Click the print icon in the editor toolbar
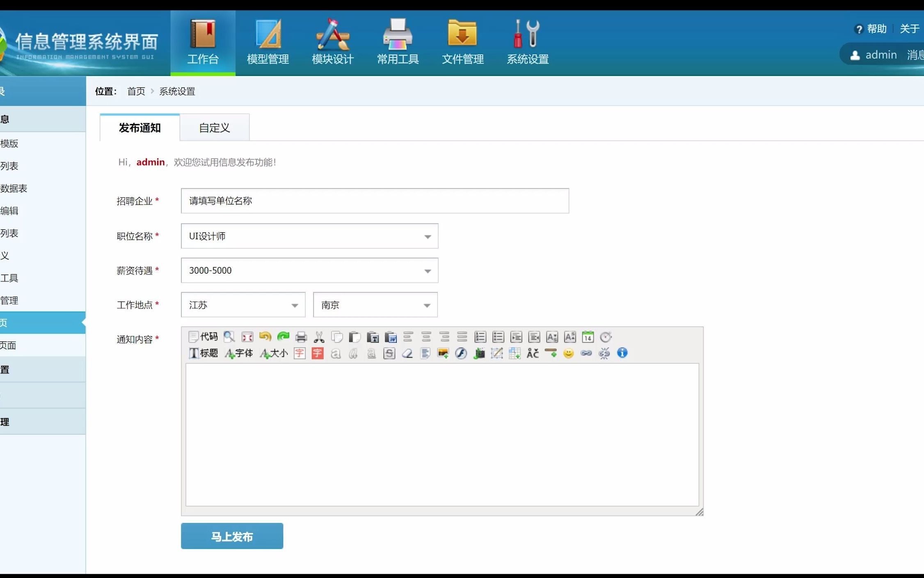This screenshot has height=578, width=924. coord(301,337)
